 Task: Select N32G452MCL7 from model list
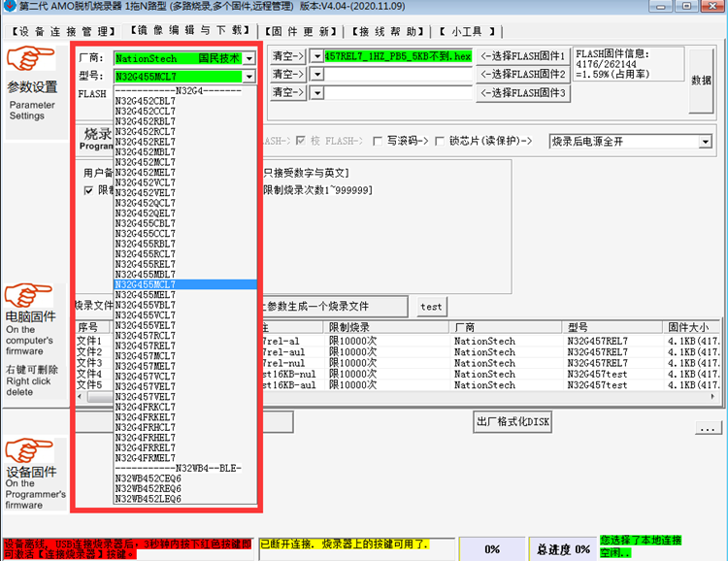(184, 162)
